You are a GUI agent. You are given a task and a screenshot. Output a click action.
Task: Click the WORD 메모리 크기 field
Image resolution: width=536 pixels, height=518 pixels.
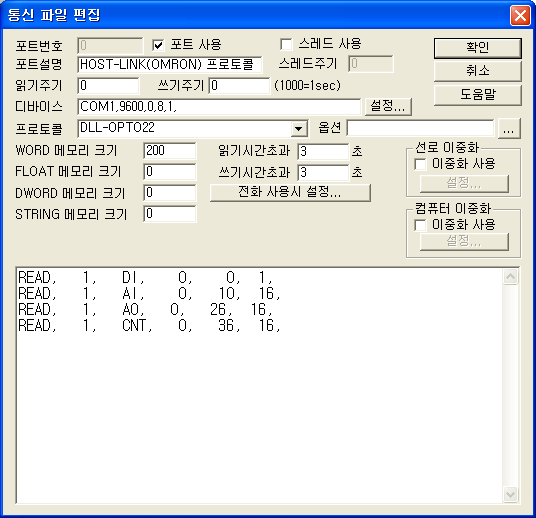click(x=170, y=151)
